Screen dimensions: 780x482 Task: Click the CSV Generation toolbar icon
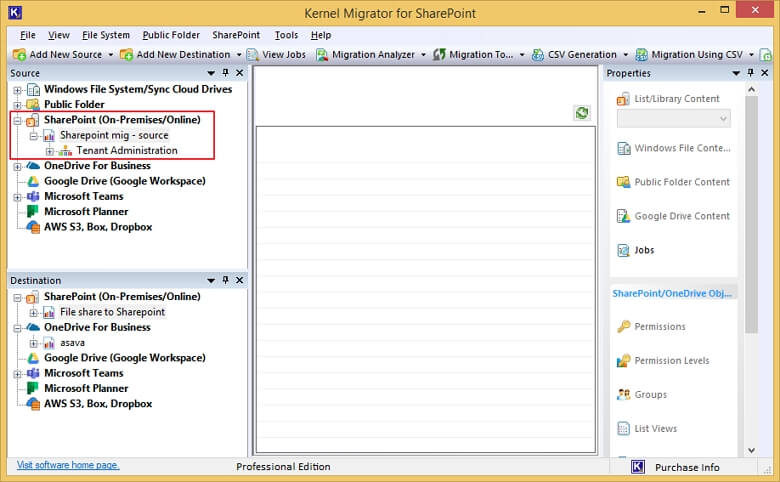click(x=538, y=55)
